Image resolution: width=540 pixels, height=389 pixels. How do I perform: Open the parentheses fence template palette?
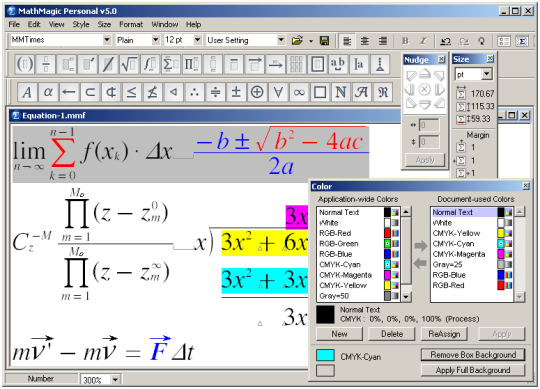tap(25, 64)
